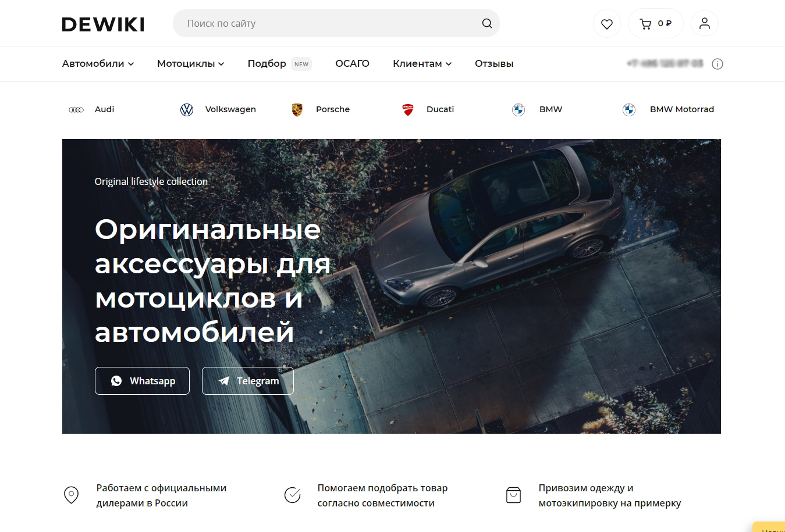This screenshot has height=532, width=785.
Task: Expand the Автомобили dropdown menu
Action: point(98,64)
